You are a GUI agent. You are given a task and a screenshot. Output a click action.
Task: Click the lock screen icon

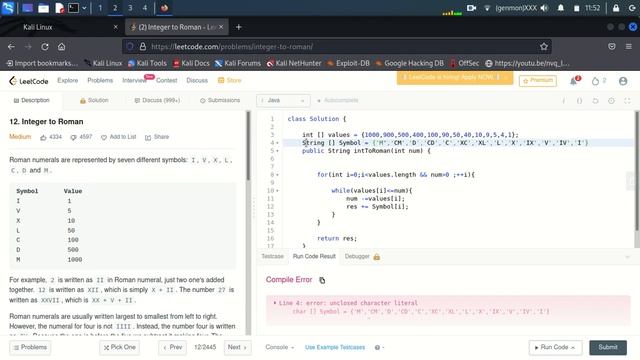(616, 8)
